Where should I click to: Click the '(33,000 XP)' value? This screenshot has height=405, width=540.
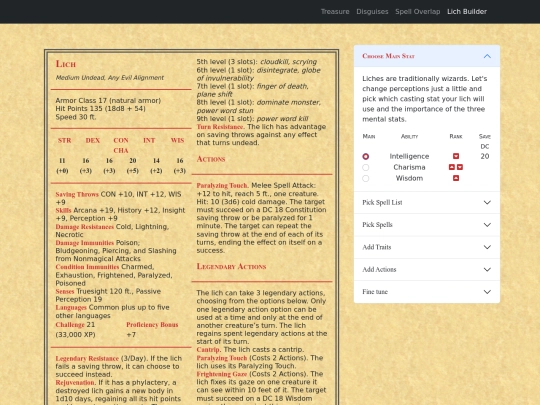[x=75, y=335]
